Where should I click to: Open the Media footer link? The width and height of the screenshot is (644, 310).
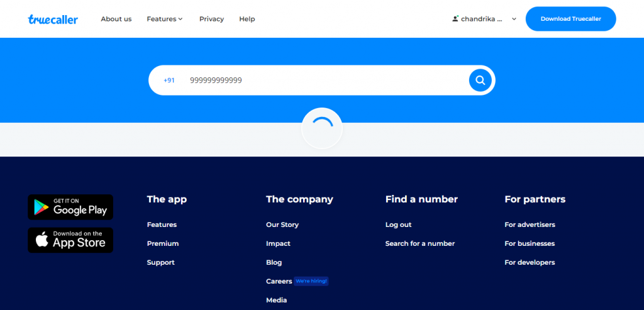(277, 300)
